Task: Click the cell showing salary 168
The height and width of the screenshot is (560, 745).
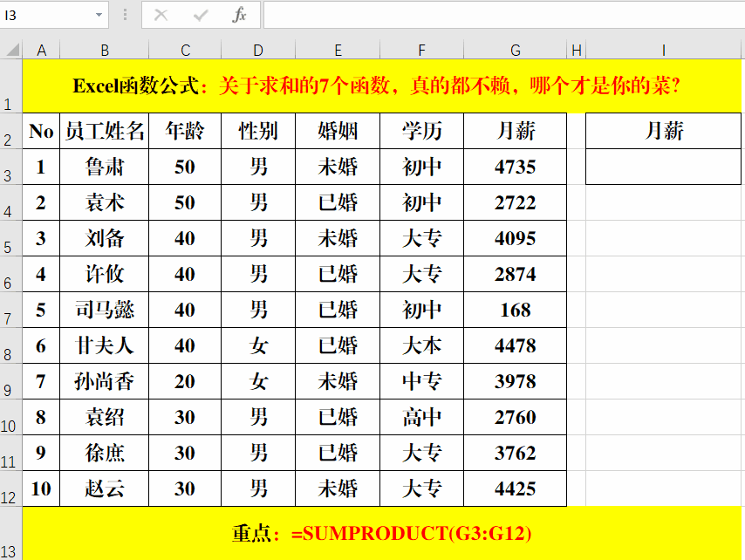Action: 515,310
